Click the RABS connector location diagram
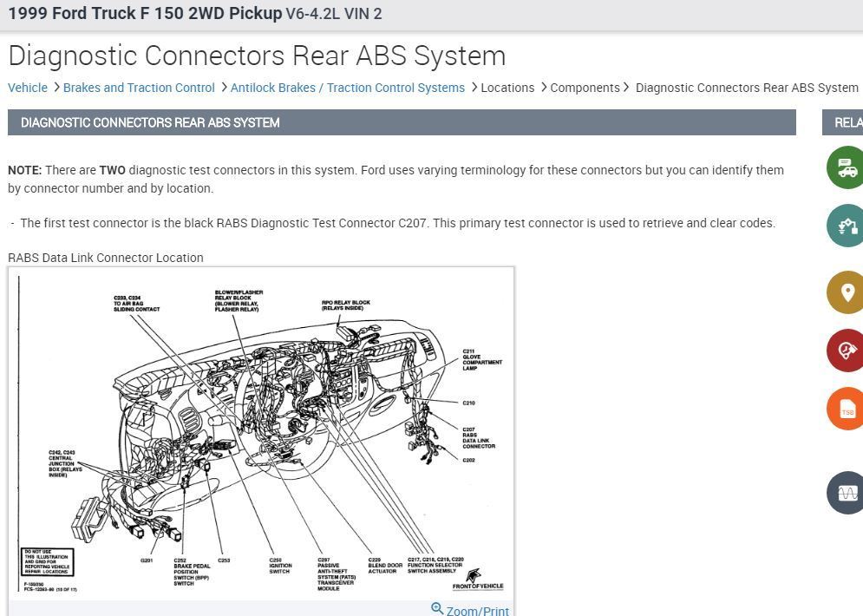Screen dimensions: 863x616 click(x=260, y=434)
